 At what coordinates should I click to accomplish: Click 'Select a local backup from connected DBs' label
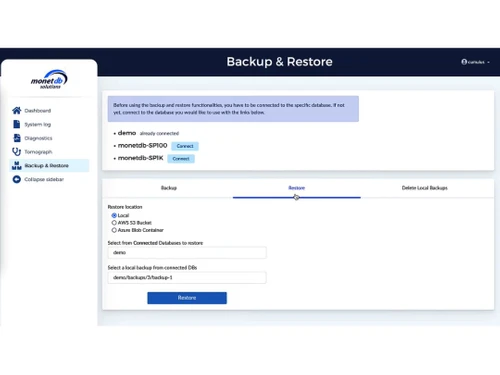point(152,268)
